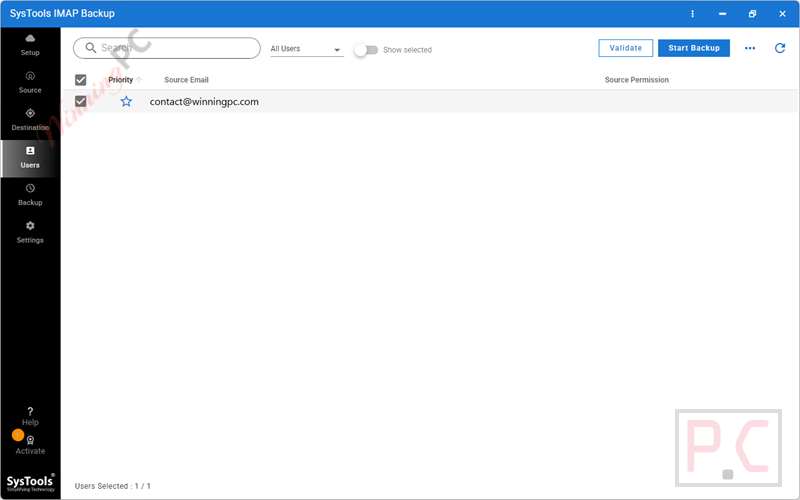This screenshot has height=500, width=800.
Task: Open the Setup section in sidebar
Action: tap(30, 45)
